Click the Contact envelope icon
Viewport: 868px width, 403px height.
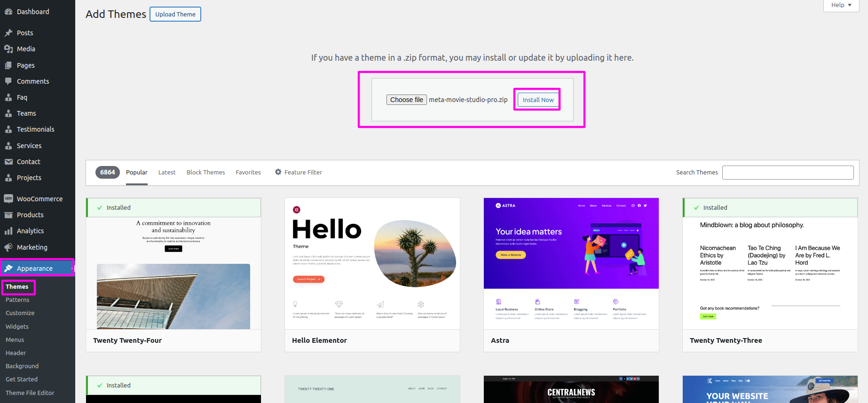click(x=8, y=162)
